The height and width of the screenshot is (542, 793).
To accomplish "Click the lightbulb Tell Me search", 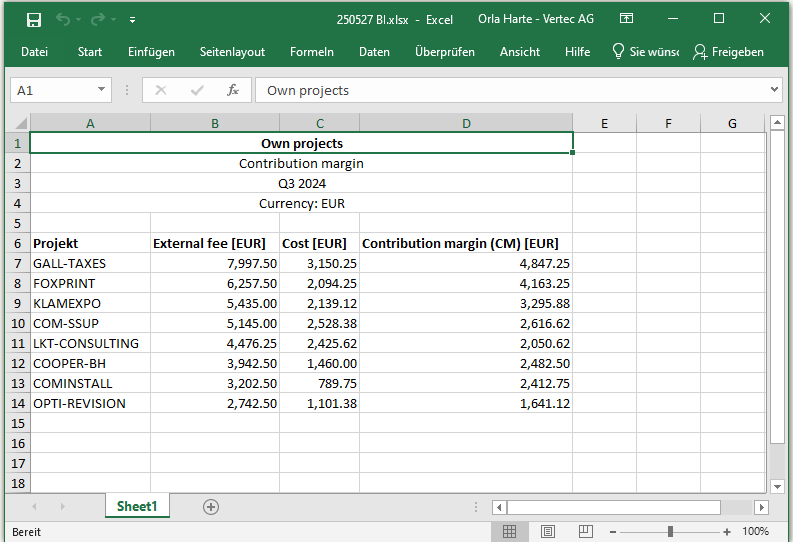I will click(645, 52).
